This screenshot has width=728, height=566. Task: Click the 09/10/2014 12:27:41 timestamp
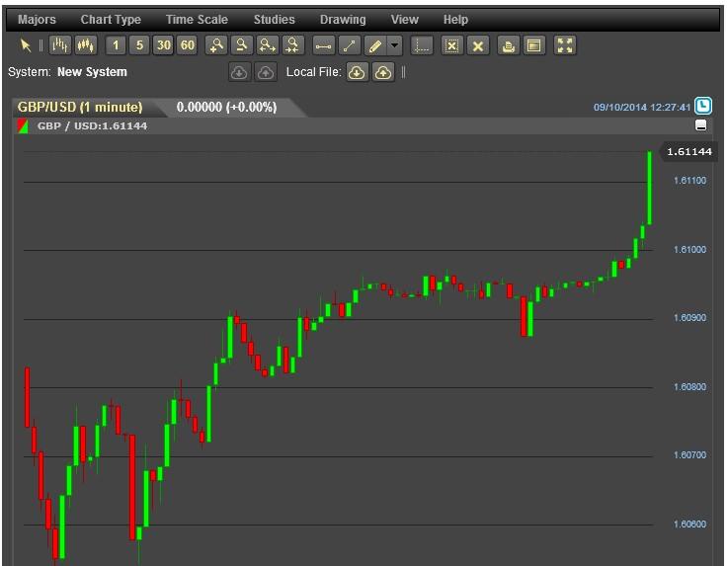point(642,108)
